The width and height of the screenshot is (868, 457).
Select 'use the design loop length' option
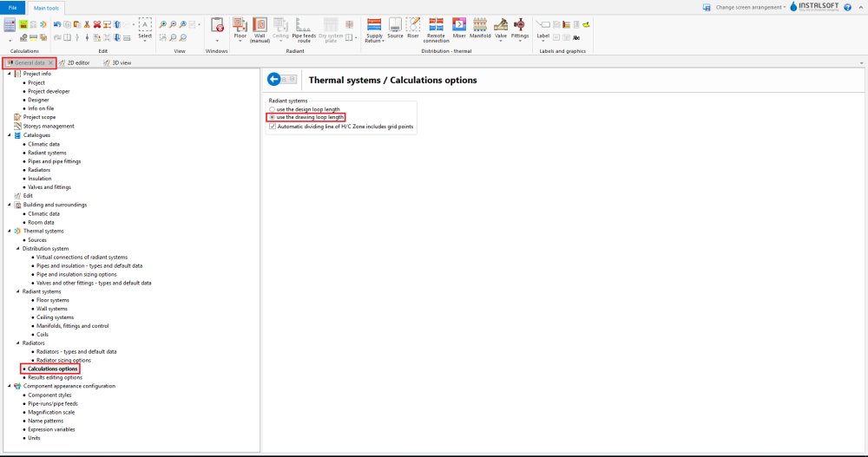273,109
